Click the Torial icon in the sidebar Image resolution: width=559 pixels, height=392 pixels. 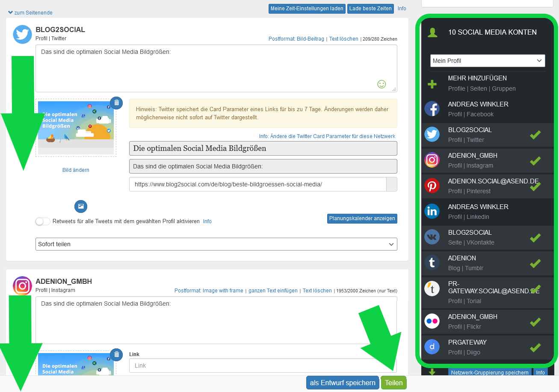tap(432, 289)
